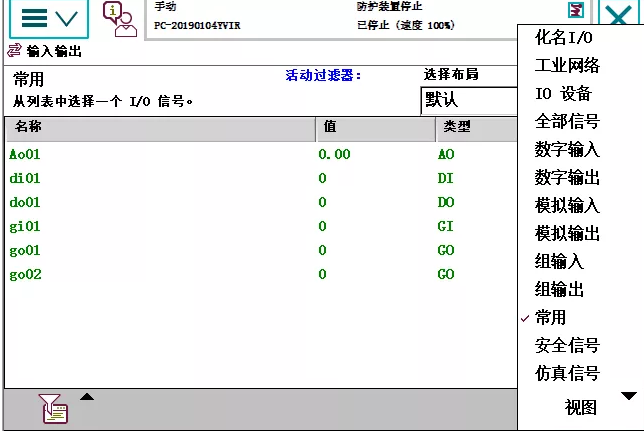Click the AO type cell
This screenshot has height=431, width=644.
pyautogui.click(x=446, y=154)
